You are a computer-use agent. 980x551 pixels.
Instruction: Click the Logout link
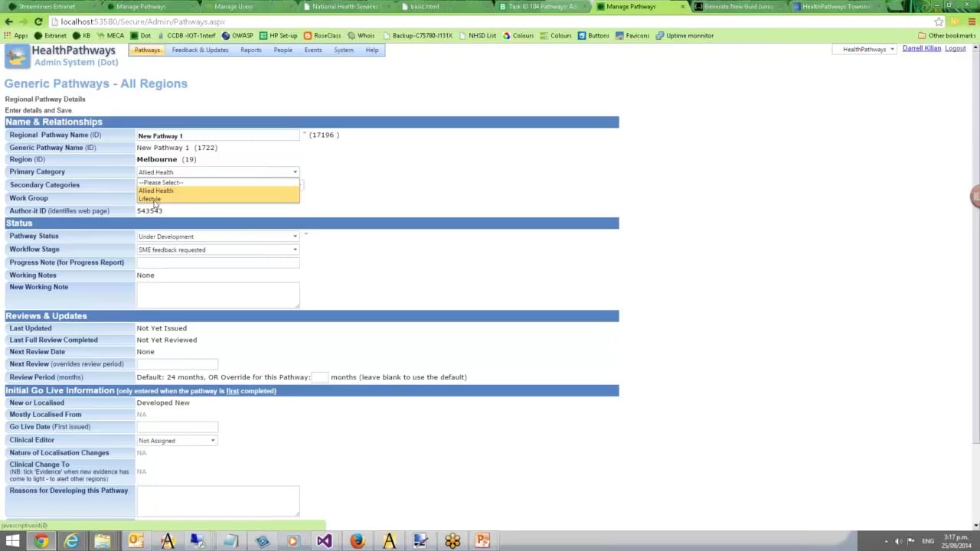click(x=955, y=49)
